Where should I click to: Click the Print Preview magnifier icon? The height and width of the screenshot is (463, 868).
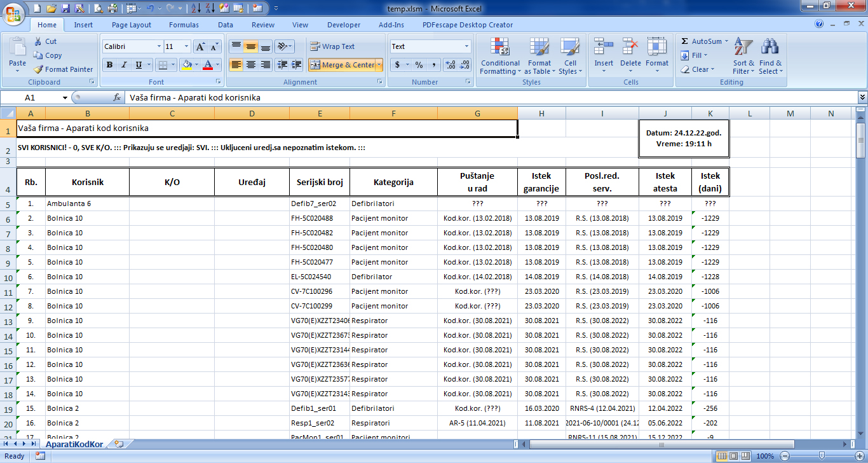tap(98, 8)
